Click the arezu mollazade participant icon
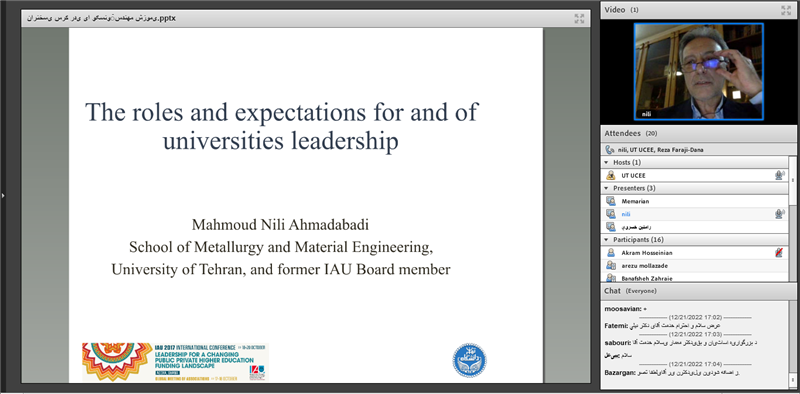This screenshot has height=394, width=800. click(x=610, y=265)
